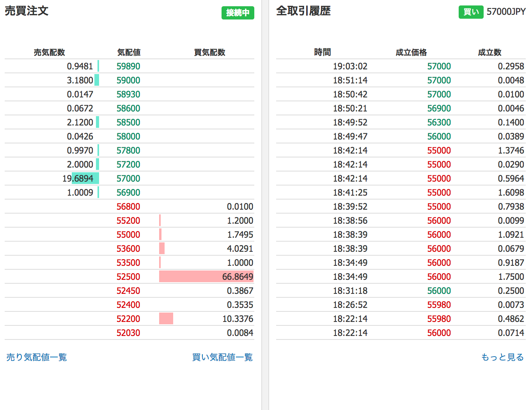This screenshot has width=532, height=410.
Task: Click trade price 56900 in history
Action: tap(439, 108)
